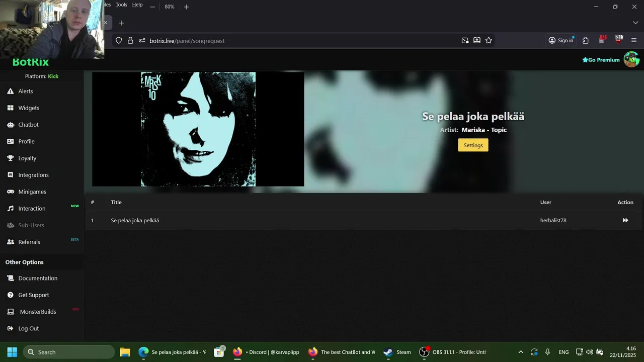Open Windows Start menu
The image size is (644, 362).
click(x=12, y=352)
